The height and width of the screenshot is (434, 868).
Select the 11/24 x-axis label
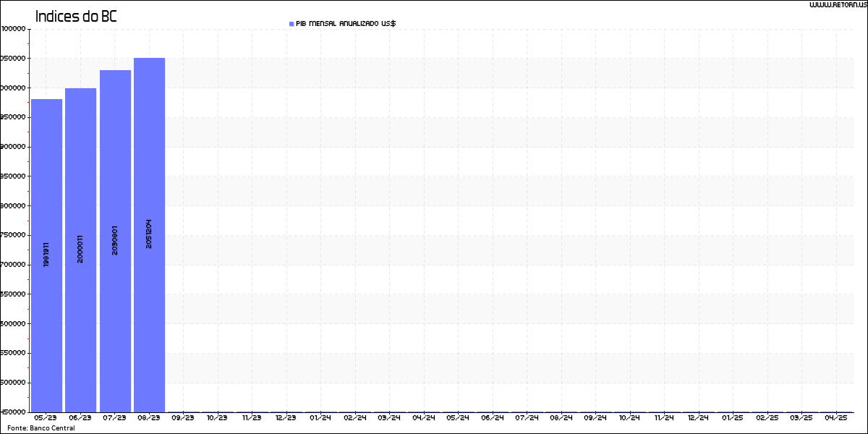click(664, 417)
